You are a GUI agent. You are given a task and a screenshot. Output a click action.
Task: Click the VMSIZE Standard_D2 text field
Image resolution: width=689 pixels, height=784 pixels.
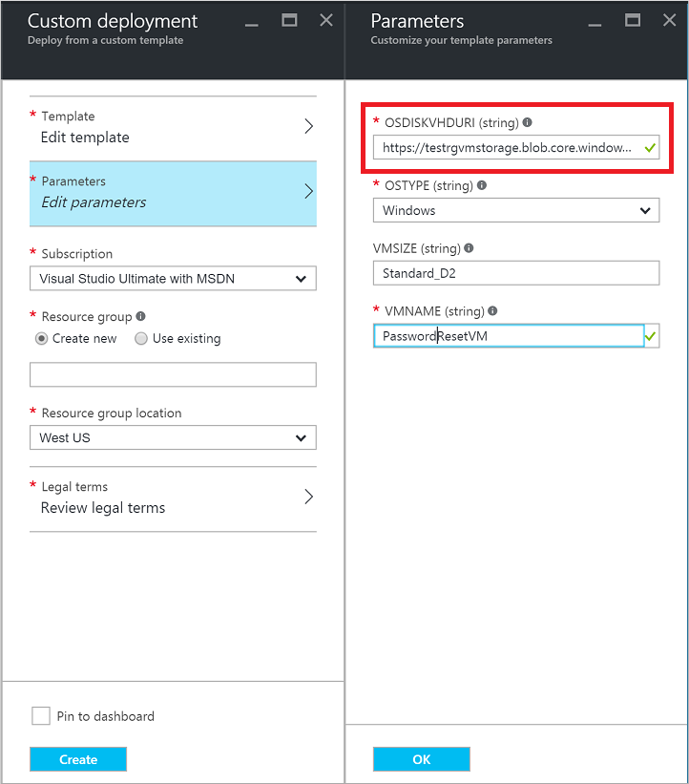515,273
